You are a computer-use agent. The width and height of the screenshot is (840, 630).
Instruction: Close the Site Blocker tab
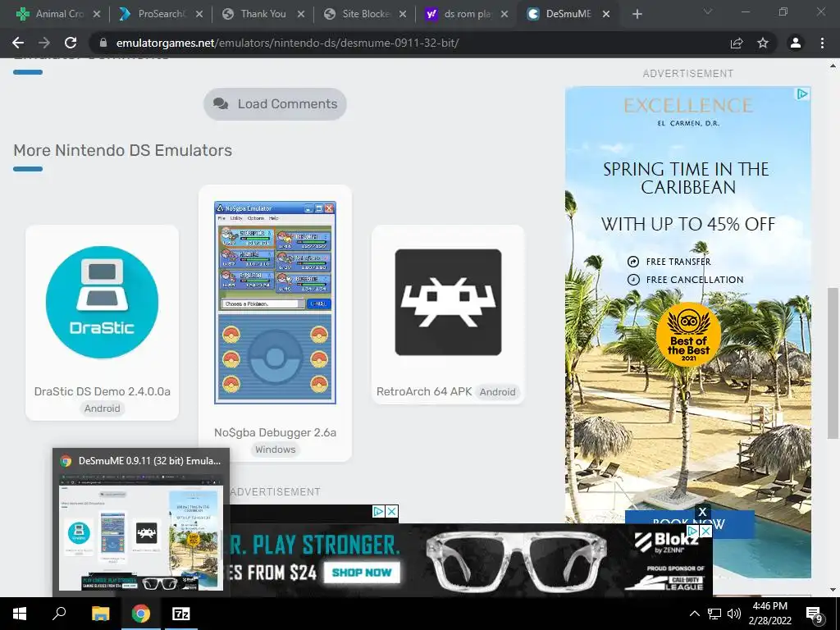click(x=402, y=15)
